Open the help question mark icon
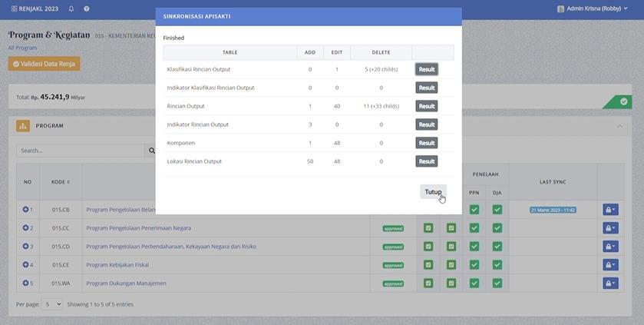The width and height of the screenshot is (644, 325). [x=87, y=8]
